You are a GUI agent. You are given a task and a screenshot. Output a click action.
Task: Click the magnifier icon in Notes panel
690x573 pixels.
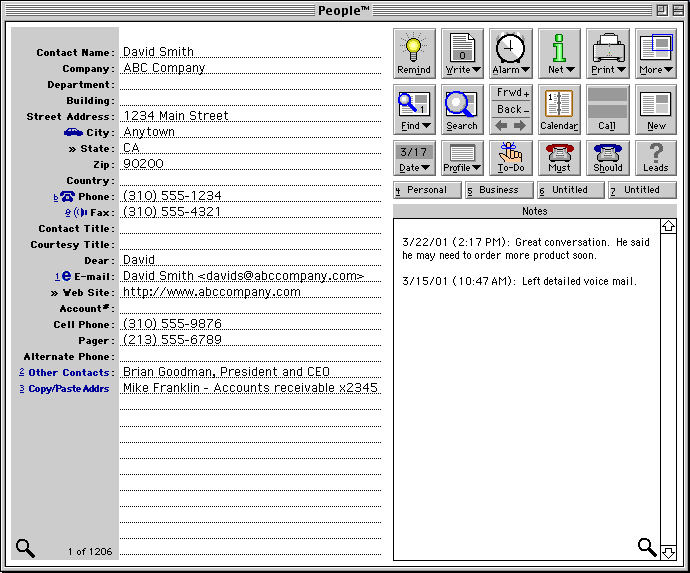coord(647,546)
